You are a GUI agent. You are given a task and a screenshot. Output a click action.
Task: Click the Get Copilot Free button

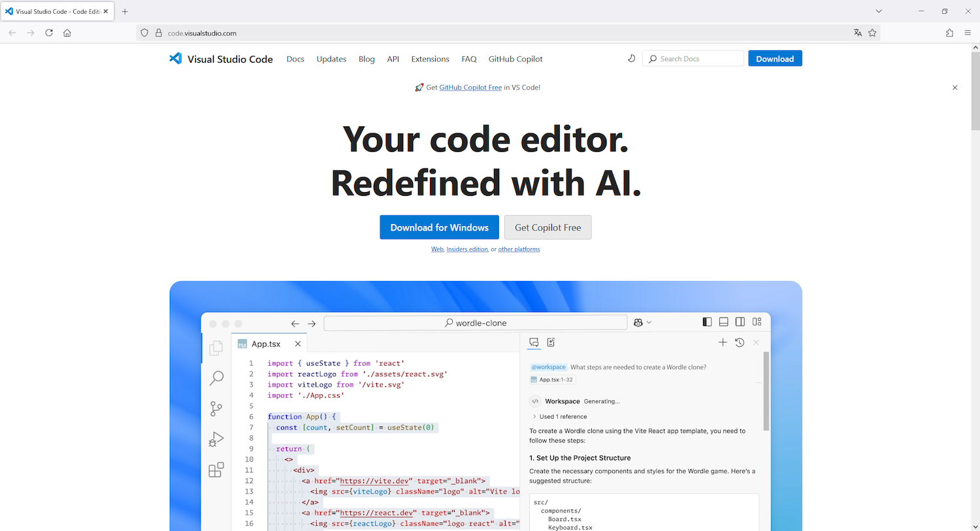[547, 227]
